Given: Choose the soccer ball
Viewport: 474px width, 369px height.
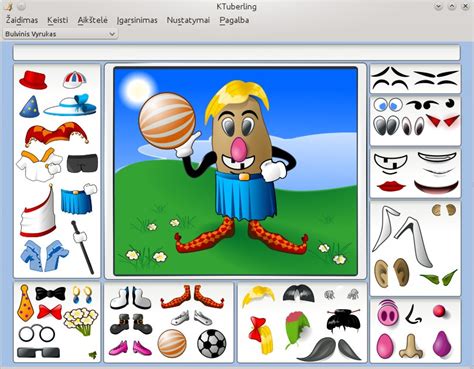Looking at the screenshot, I should 212,344.
